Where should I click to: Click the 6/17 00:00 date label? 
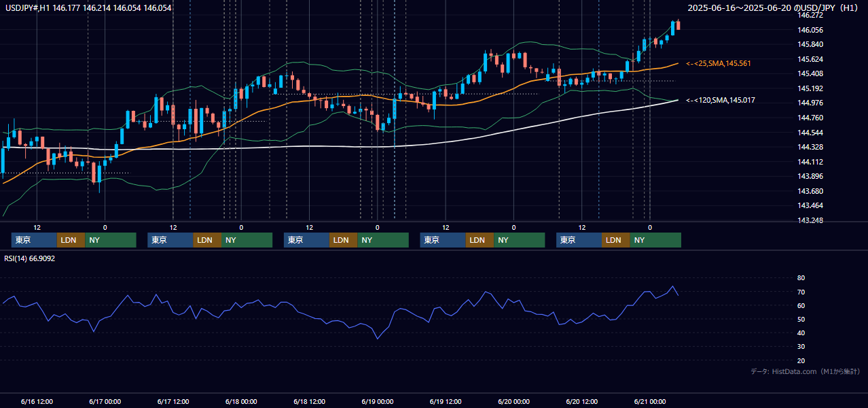(x=105, y=402)
